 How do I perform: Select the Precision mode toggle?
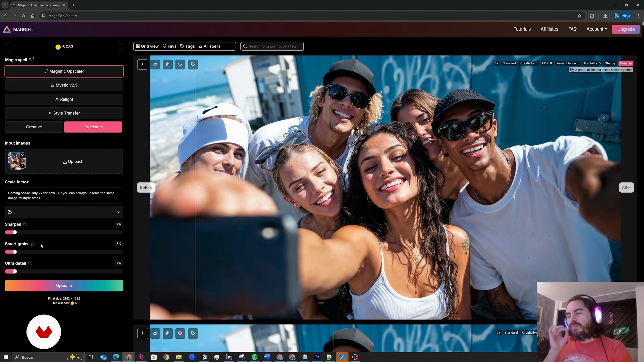(93, 127)
